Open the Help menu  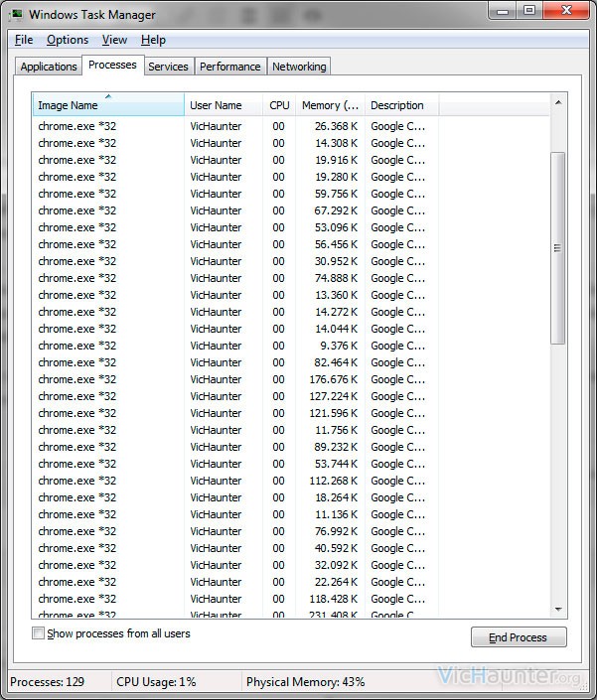coord(153,40)
